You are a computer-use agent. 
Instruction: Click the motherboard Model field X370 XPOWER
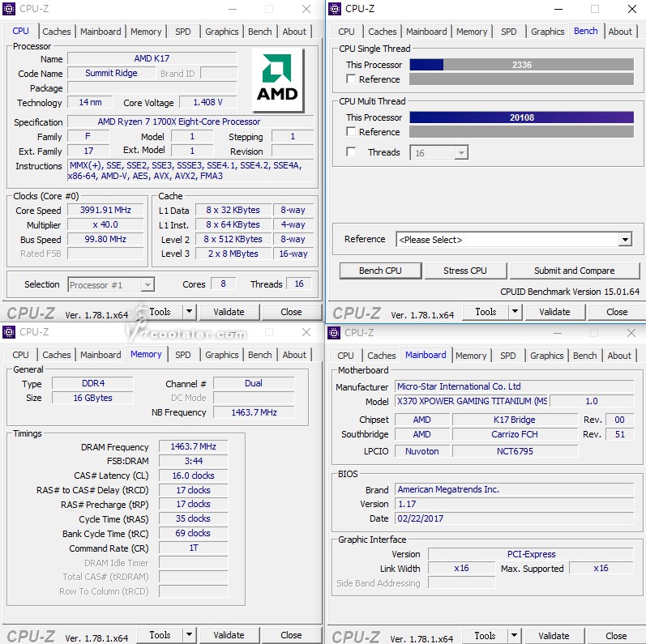[472, 401]
